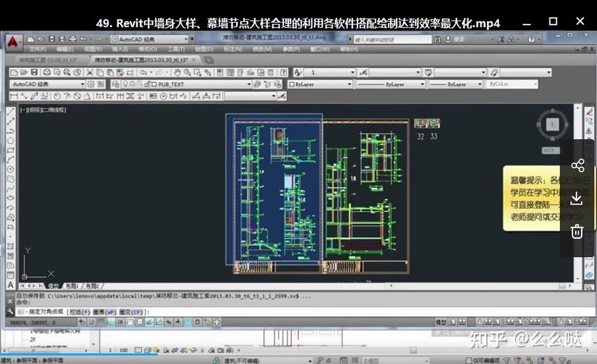Click the trash delete icon on right overlay
Image resolution: width=597 pixels, height=364 pixels.
coord(577,232)
